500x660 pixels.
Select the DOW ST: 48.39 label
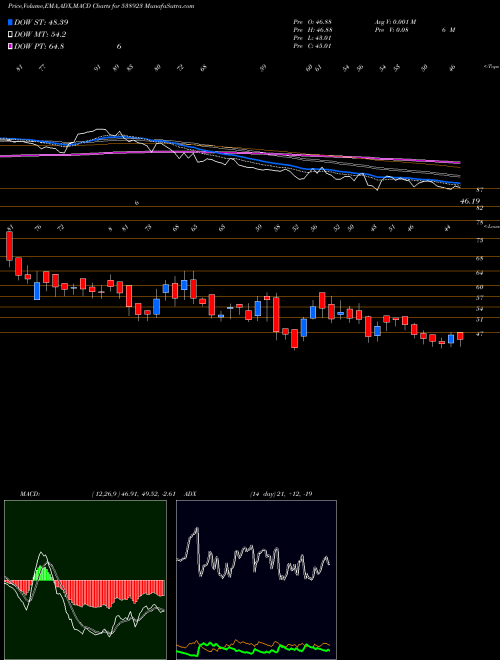click(x=41, y=22)
